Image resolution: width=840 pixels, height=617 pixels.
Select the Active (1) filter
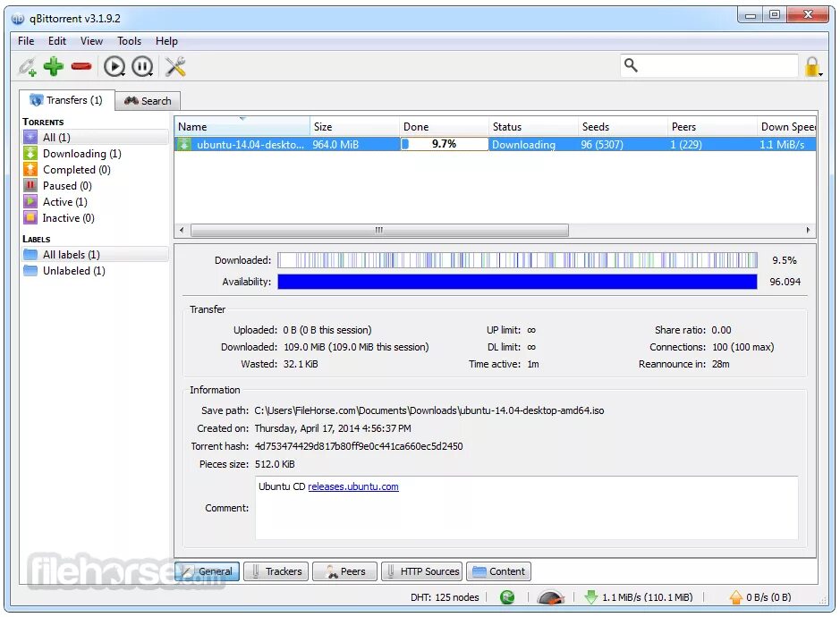96,202
